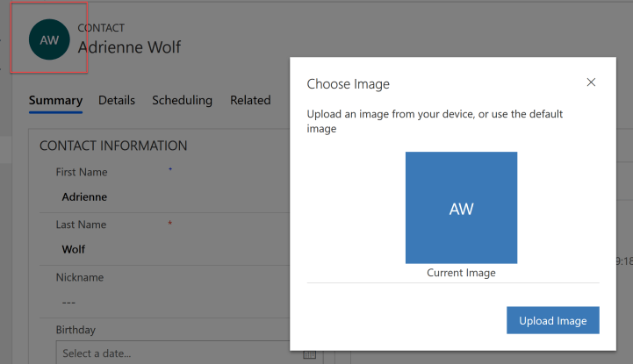
Task: Click the CONTACT INFORMATION section heading
Action: 113,146
